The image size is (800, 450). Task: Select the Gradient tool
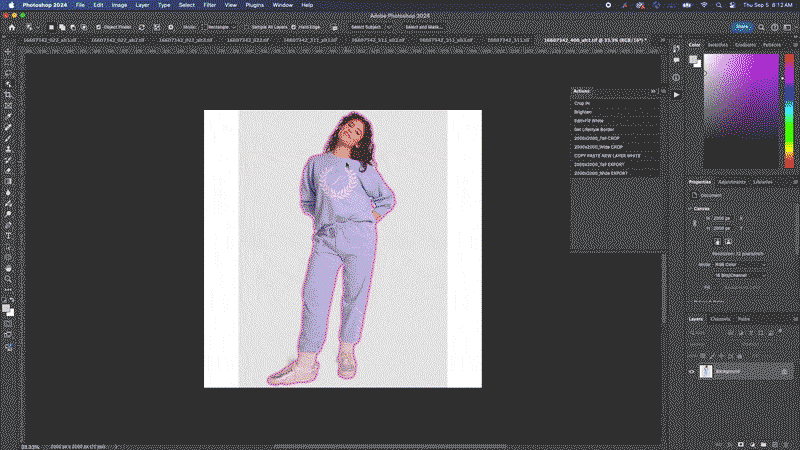(x=8, y=181)
